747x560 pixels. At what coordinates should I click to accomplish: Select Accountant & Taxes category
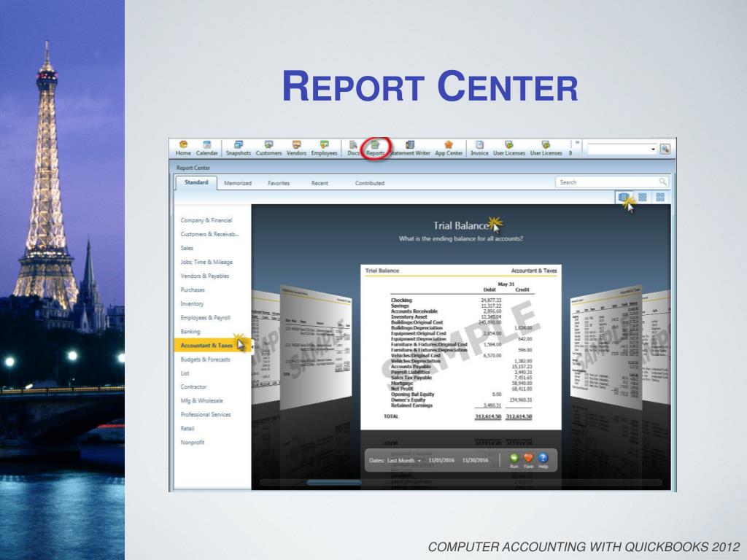click(x=212, y=345)
